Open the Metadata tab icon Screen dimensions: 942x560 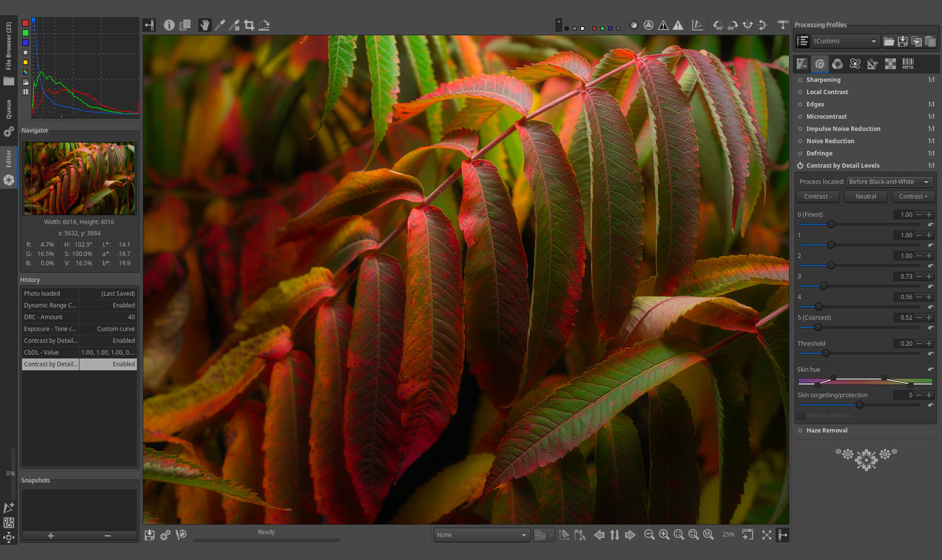[908, 64]
